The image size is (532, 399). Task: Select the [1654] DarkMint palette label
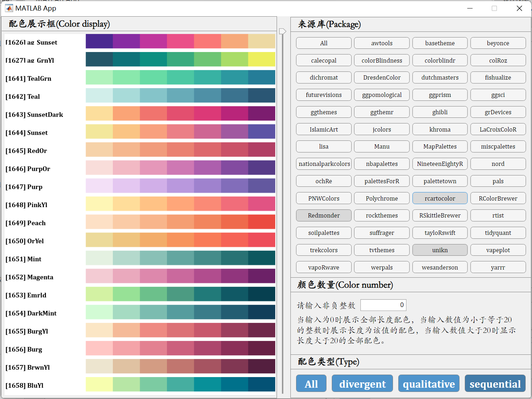(x=31, y=313)
